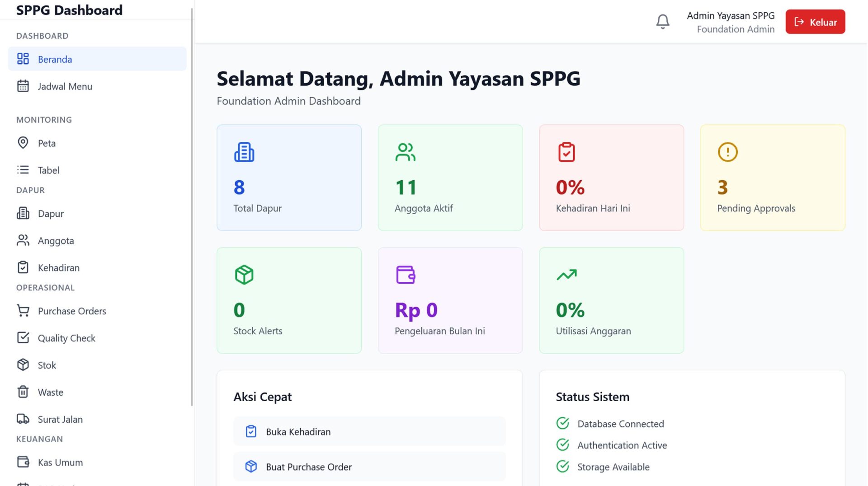Open the Peta map pin icon

click(x=23, y=143)
